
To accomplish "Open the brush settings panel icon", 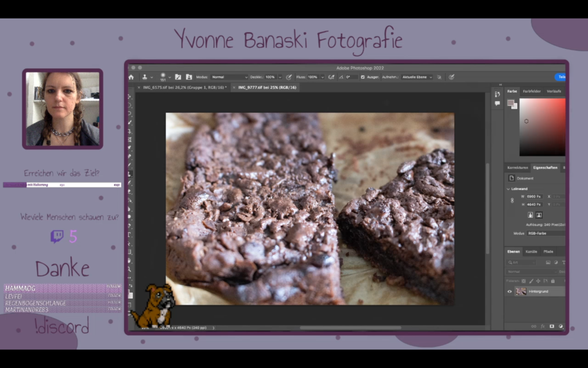I will point(178,77).
